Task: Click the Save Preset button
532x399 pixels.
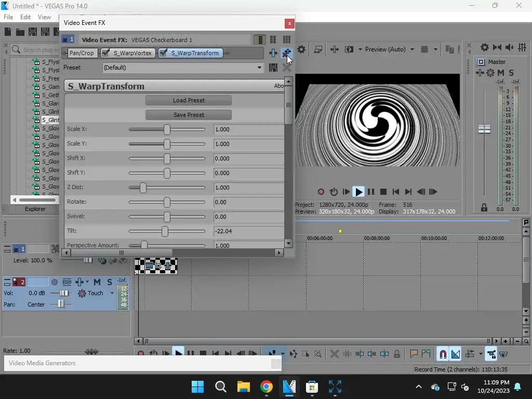Action: click(189, 115)
